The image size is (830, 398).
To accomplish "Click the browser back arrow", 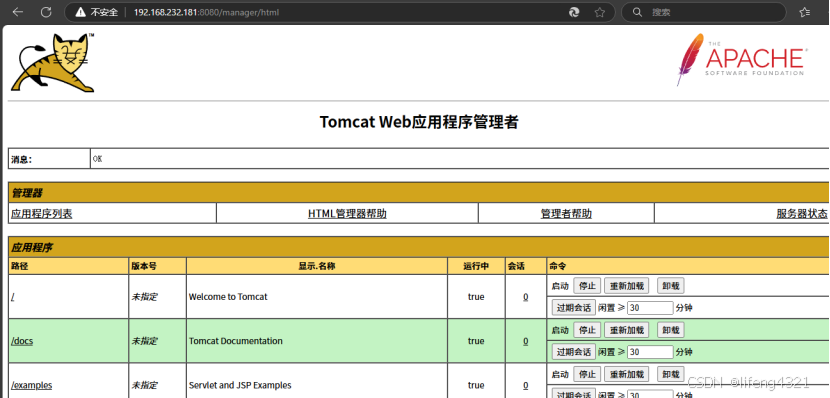I will [17, 12].
